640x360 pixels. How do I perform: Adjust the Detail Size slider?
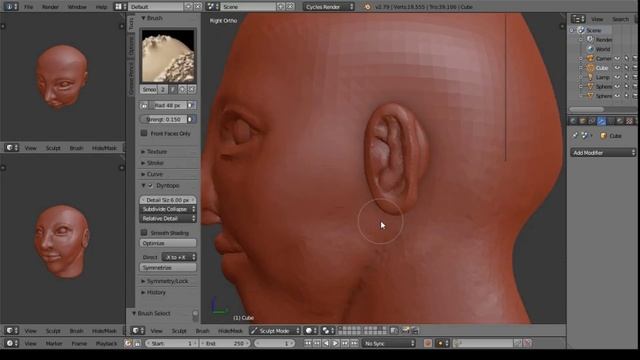168,200
